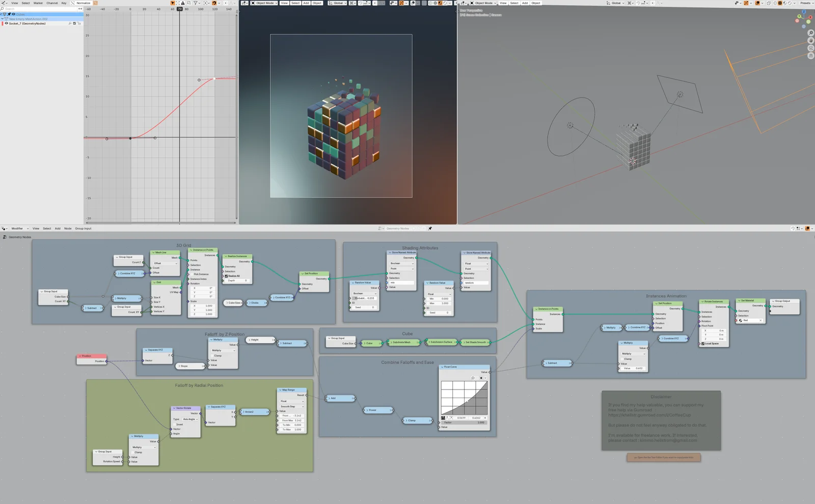
Task: Click the lock icon on Socket_7 channel
Action: [x=79, y=23]
